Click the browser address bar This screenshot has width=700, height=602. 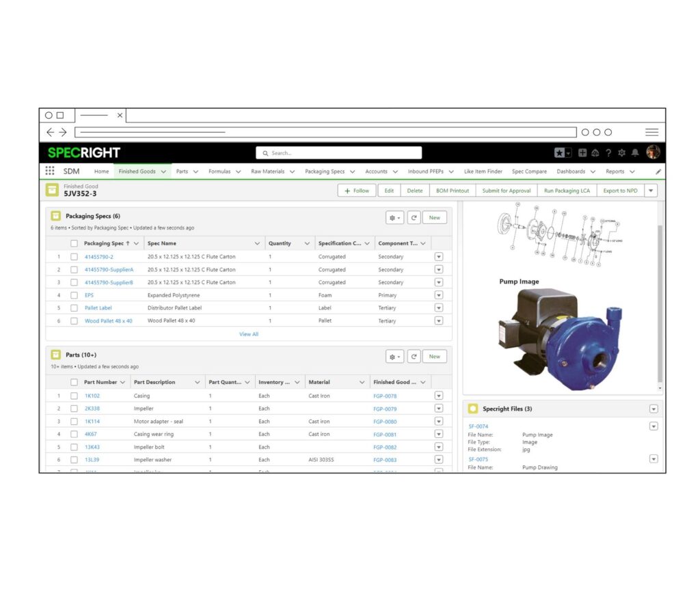pyautogui.click(x=325, y=132)
